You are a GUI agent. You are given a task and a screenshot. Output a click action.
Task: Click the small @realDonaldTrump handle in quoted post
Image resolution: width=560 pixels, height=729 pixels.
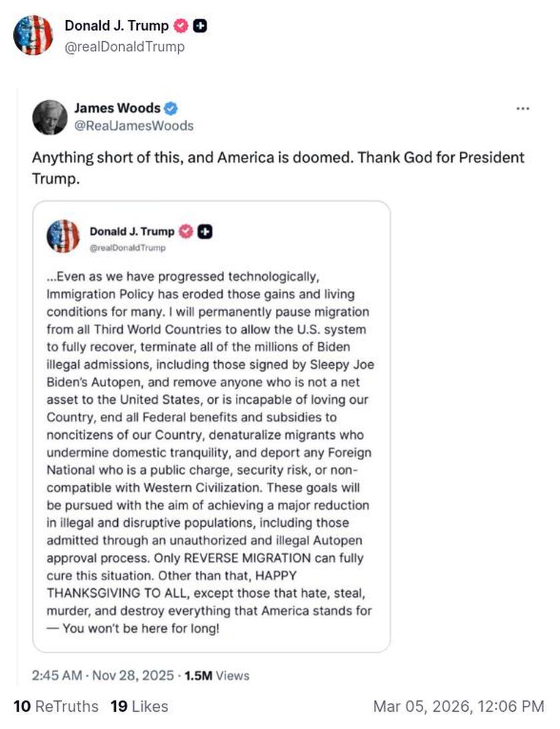click(127, 248)
